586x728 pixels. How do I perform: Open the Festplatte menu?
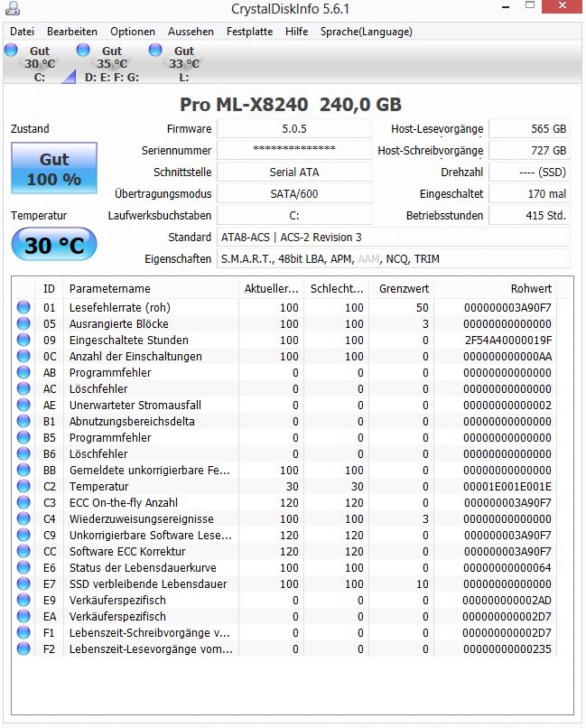[249, 32]
